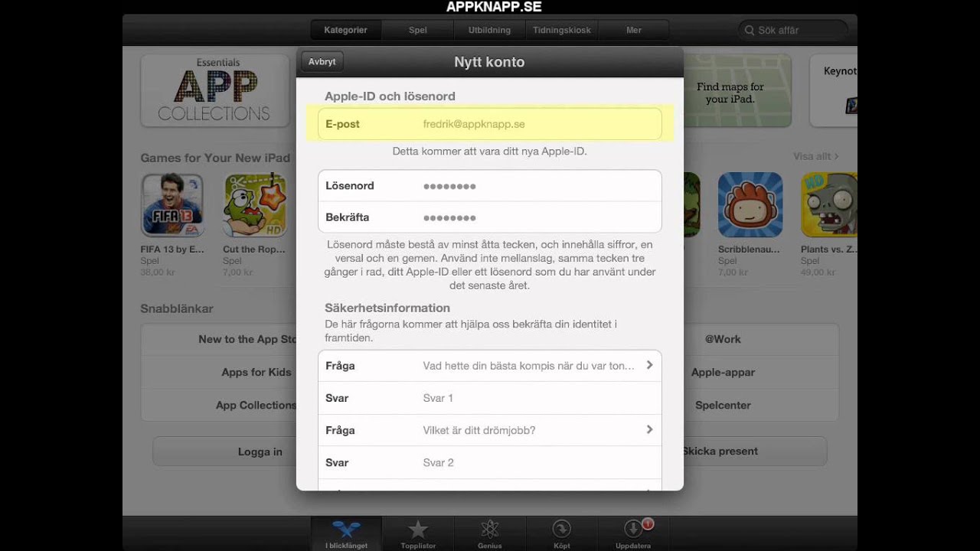The image size is (980, 551).
Task: Select the Tidningskiosk tab
Action: pos(562,30)
